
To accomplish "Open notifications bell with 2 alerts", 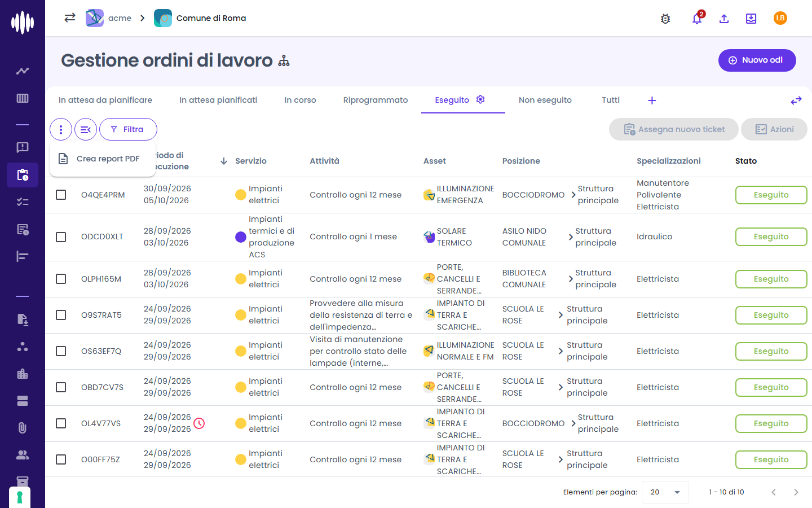I will click(697, 18).
